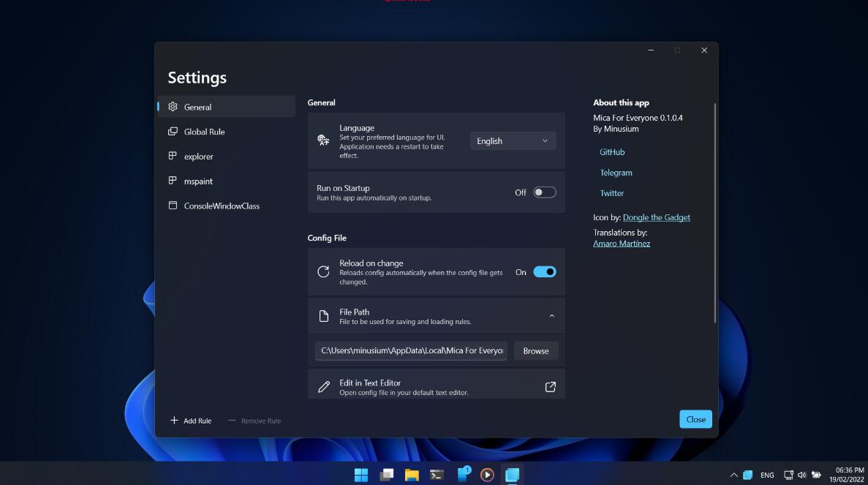The height and width of the screenshot is (485, 868).
Task: Open the terminal taskbar icon
Action: coord(437,475)
